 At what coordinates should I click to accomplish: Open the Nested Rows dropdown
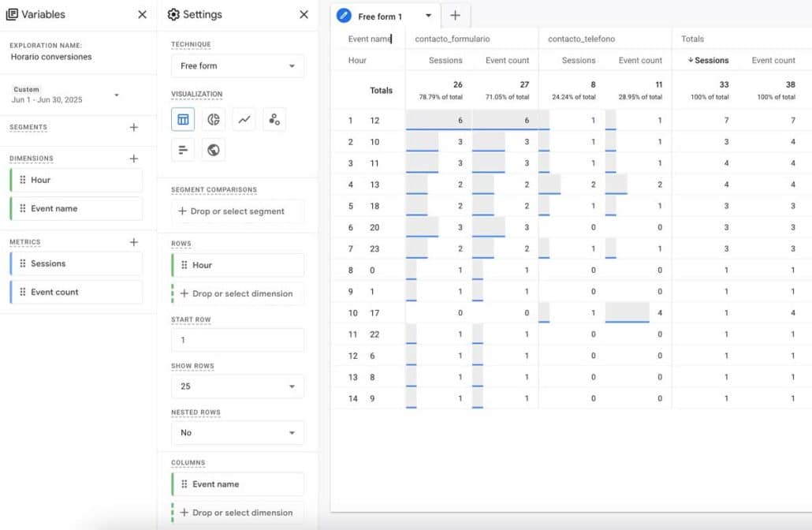(237, 433)
